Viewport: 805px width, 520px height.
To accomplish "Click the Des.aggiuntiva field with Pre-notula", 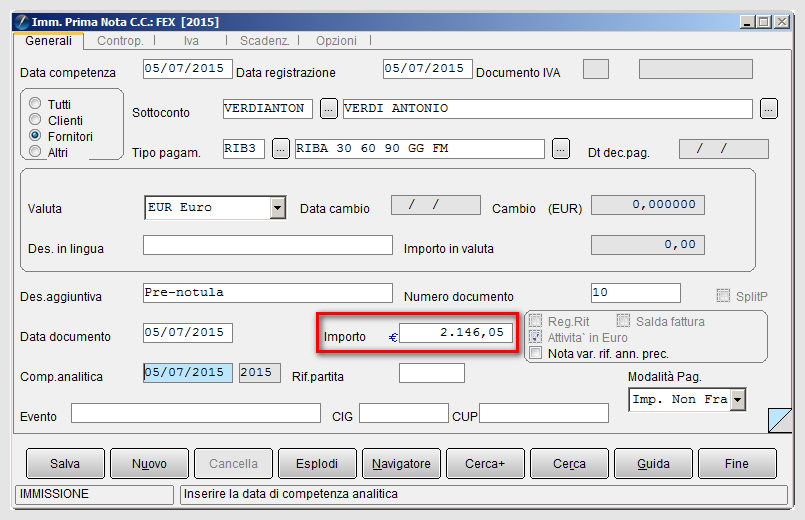I will point(268,293).
